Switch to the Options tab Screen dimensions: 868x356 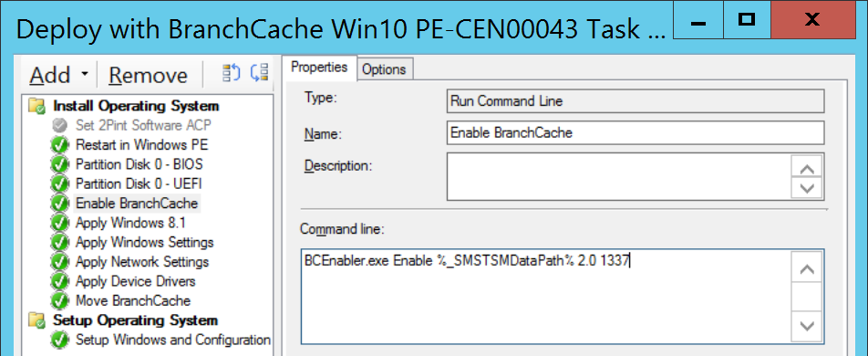pyautogui.click(x=384, y=69)
